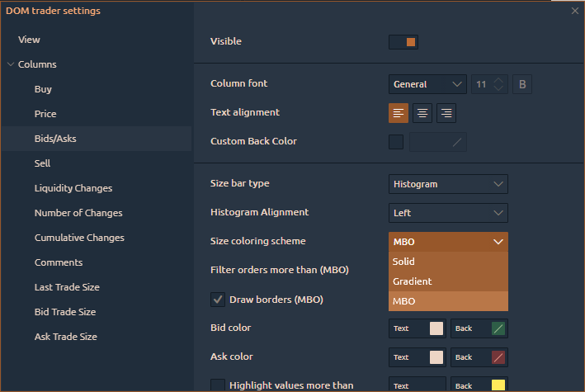Collapse the Columns tree section
585x392 pixels.
click(x=10, y=64)
